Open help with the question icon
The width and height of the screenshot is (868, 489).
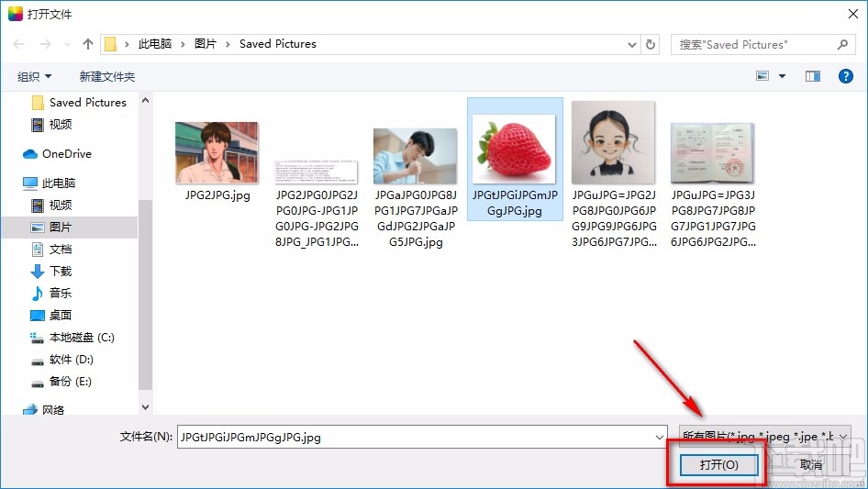tap(845, 76)
